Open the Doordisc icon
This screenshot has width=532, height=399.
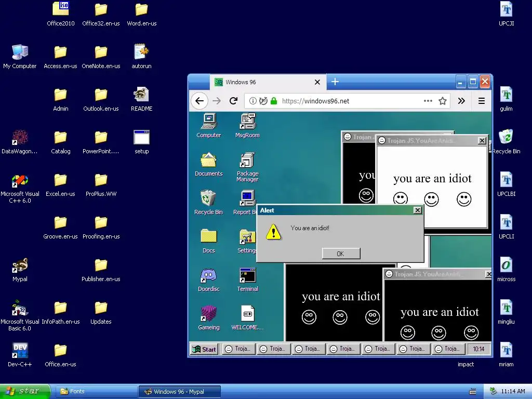click(209, 275)
